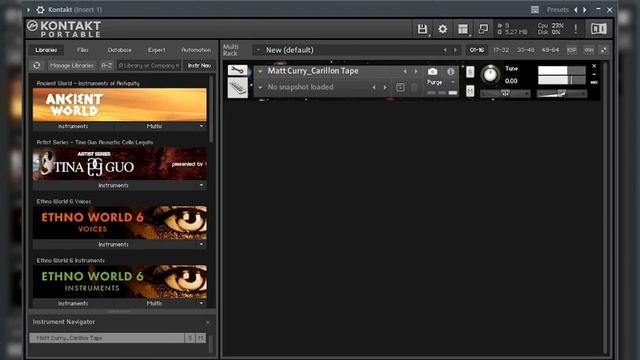Select the previous multi preset

pos(445,50)
